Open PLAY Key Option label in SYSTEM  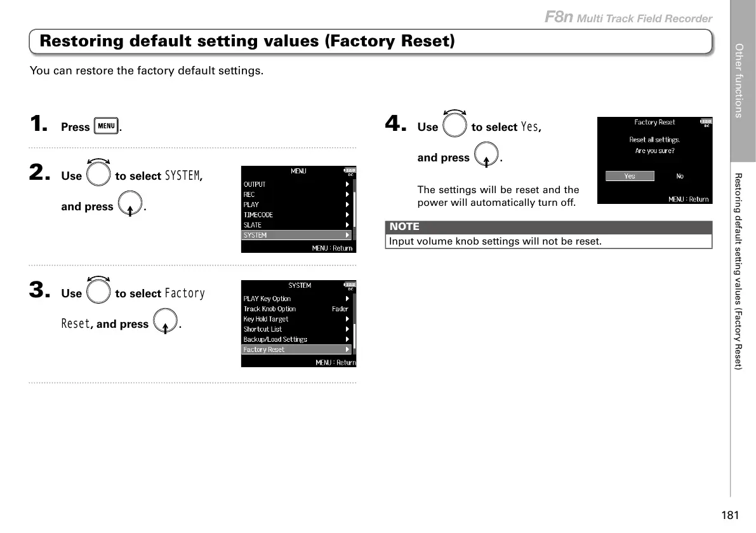[267, 299]
